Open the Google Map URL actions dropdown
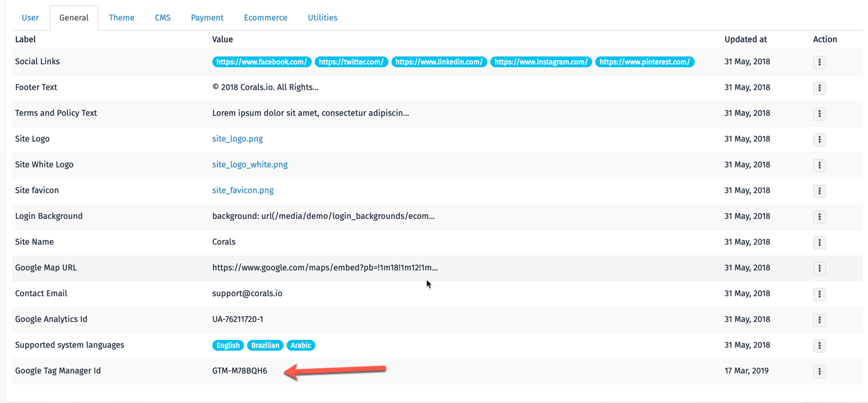 coord(819,268)
